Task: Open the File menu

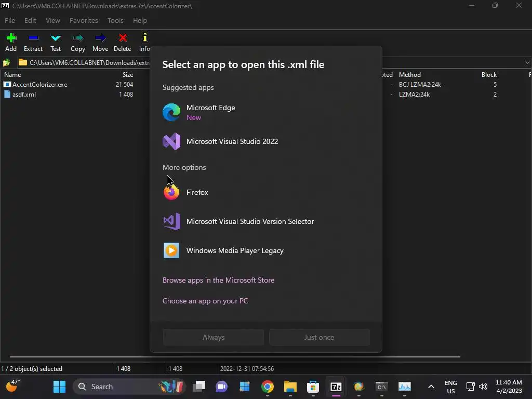Action: click(x=10, y=20)
